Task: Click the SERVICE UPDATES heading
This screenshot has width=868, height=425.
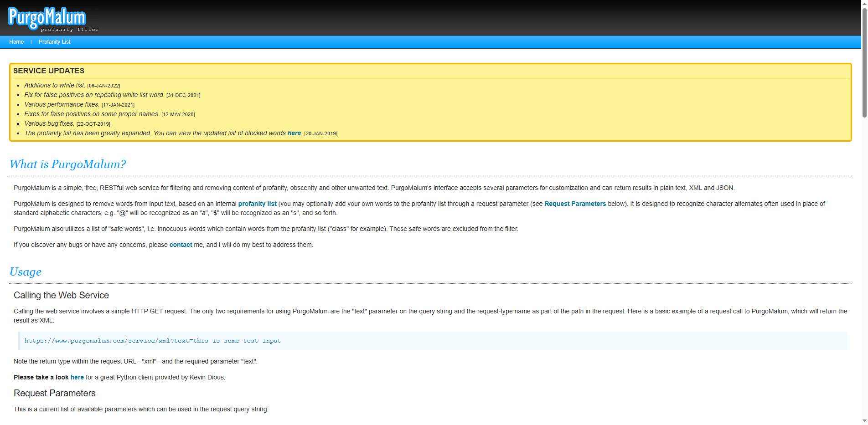Action: (49, 71)
